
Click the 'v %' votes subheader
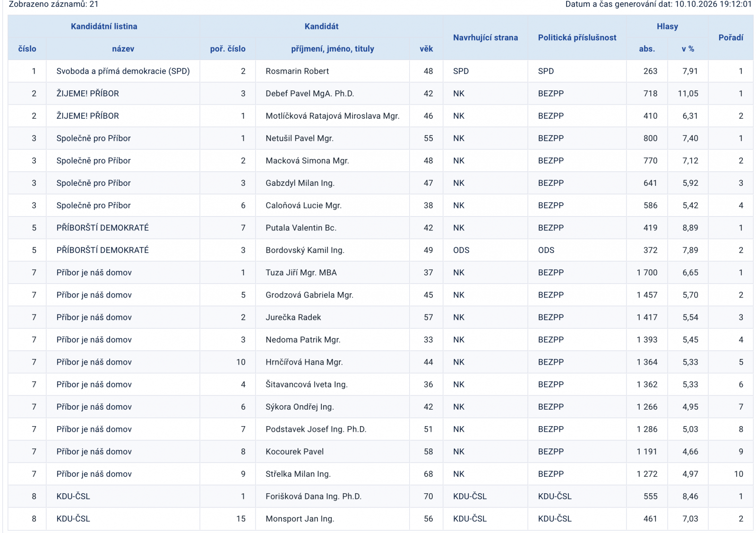coord(687,49)
